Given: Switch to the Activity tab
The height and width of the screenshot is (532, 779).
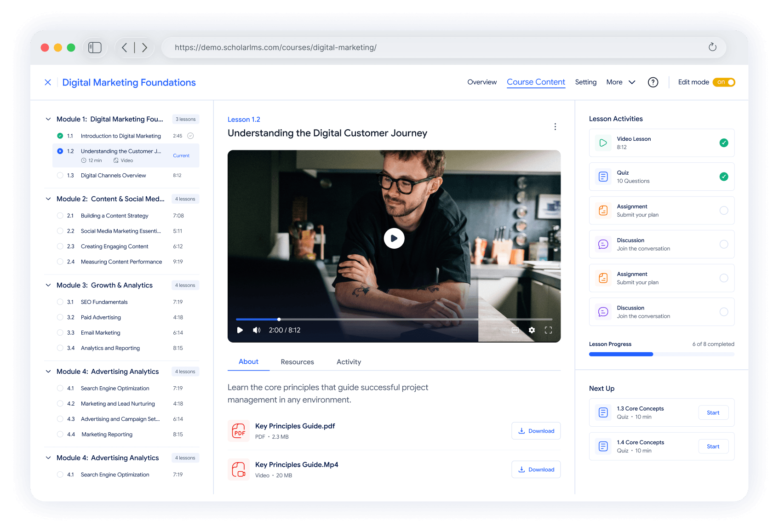Looking at the screenshot, I should click(x=349, y=362).
